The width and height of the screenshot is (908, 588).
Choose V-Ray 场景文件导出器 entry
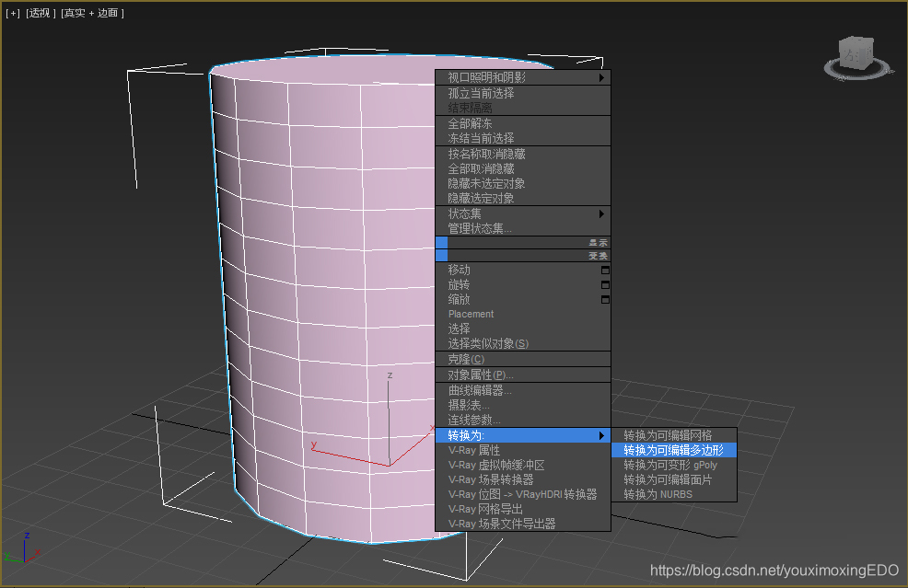(523, 524)
